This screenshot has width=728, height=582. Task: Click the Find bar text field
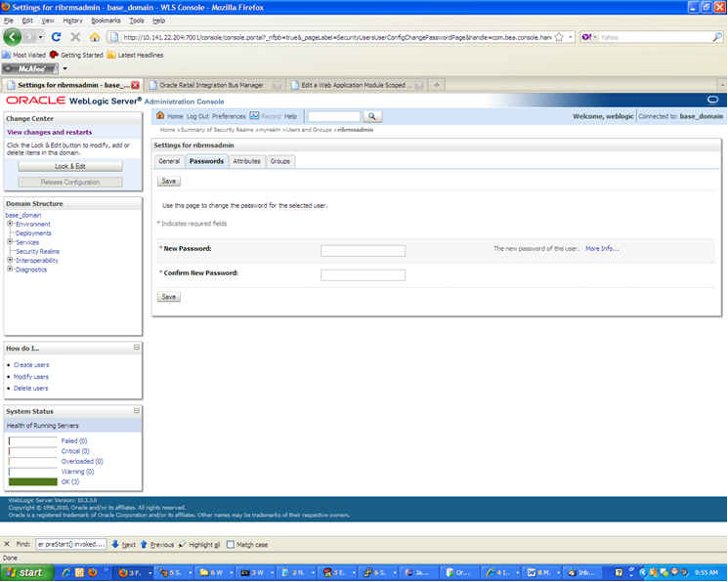(71, 544)
